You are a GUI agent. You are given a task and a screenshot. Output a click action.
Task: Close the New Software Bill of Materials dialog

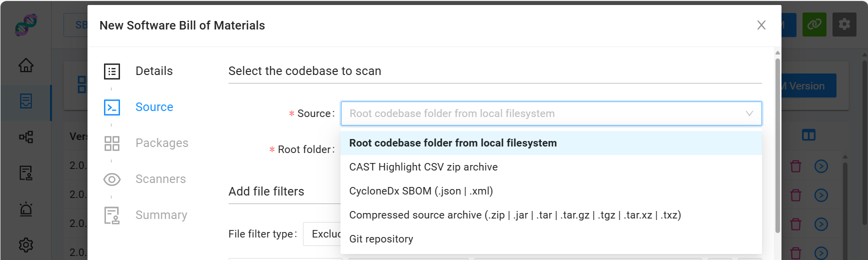[x=761, y=25]
